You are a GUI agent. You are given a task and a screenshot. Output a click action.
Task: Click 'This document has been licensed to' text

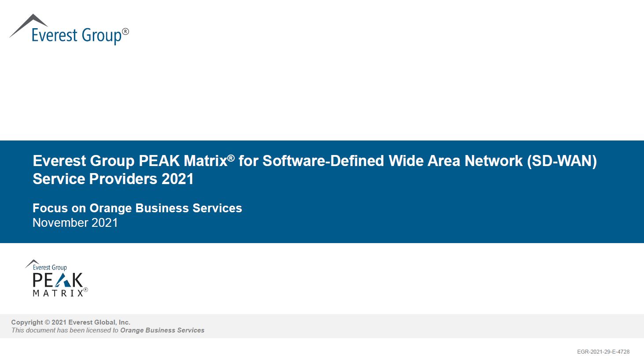[65, 330]
